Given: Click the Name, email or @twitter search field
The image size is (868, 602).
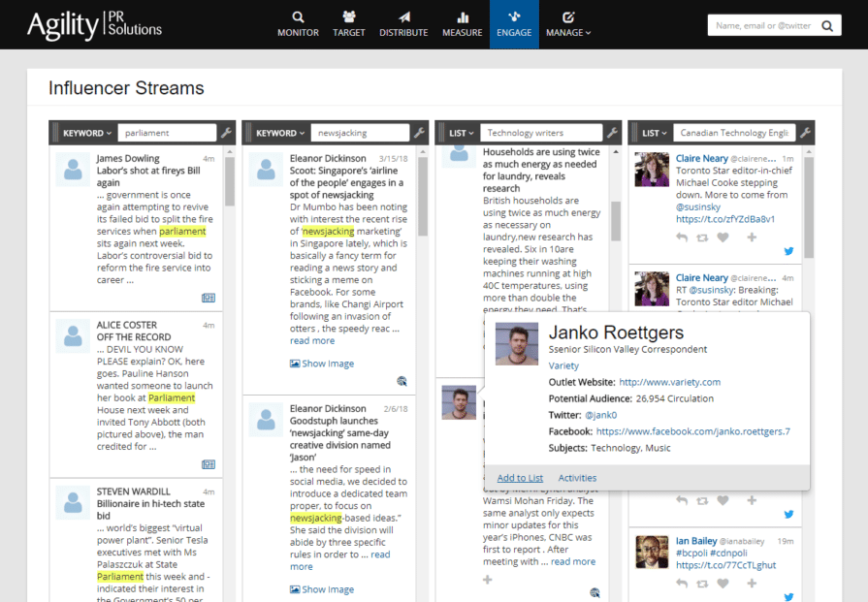Looking at the screenshot, I should 766,25.
